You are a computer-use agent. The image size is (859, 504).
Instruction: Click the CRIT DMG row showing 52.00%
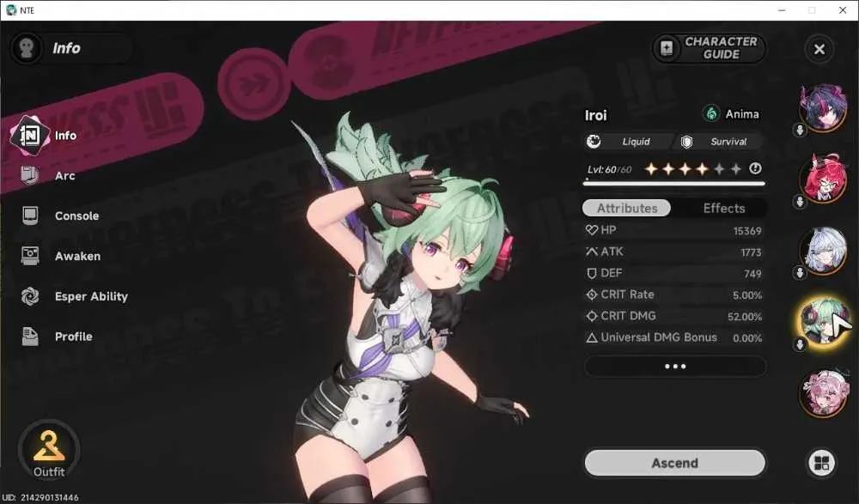673,316
